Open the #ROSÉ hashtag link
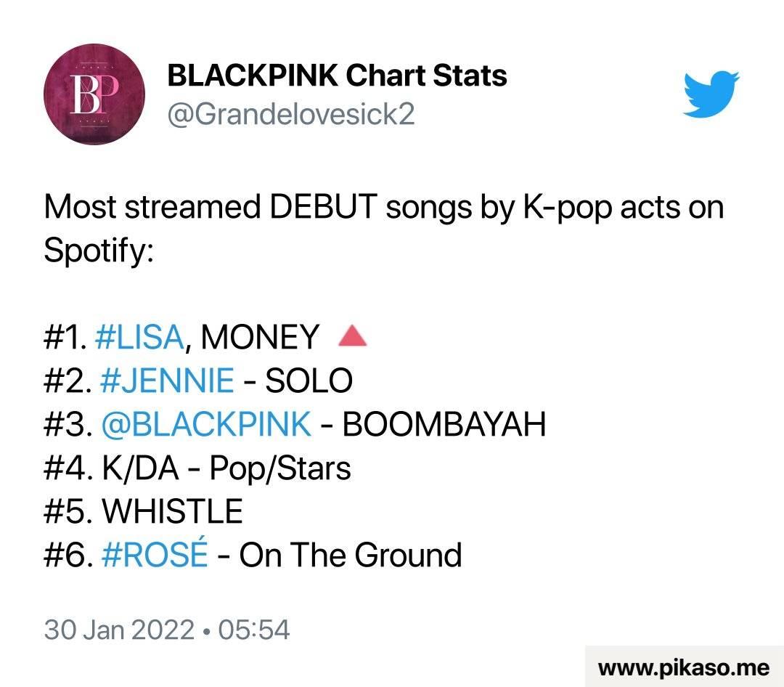This screenshot has width=784, height=687. [x=155, y=554]
